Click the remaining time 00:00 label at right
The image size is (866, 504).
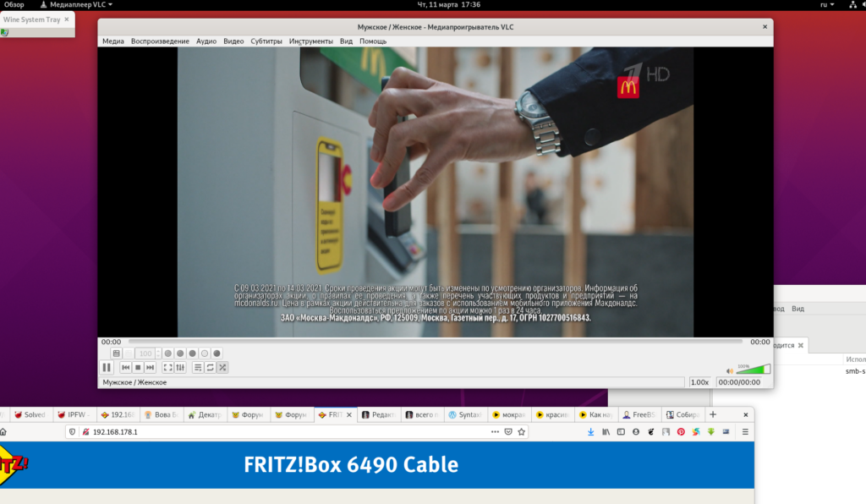pyautogui.click(x=759, y=342)
